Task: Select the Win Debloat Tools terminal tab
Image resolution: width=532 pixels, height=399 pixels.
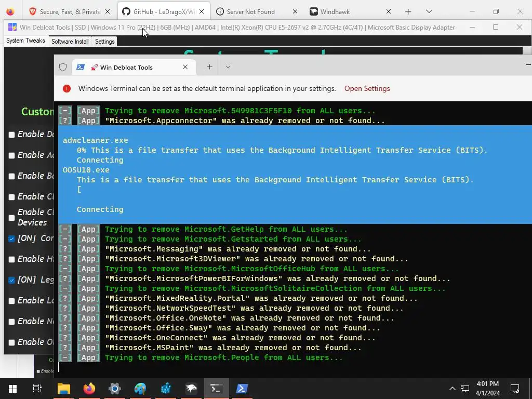Action: (134, 67)
